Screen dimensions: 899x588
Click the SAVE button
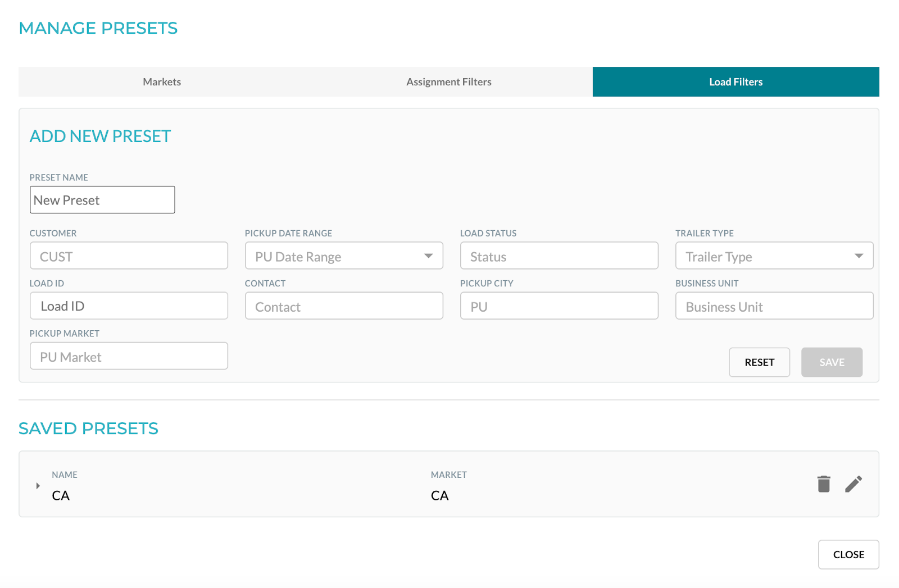pyautogui.click(x=832, y=362)
